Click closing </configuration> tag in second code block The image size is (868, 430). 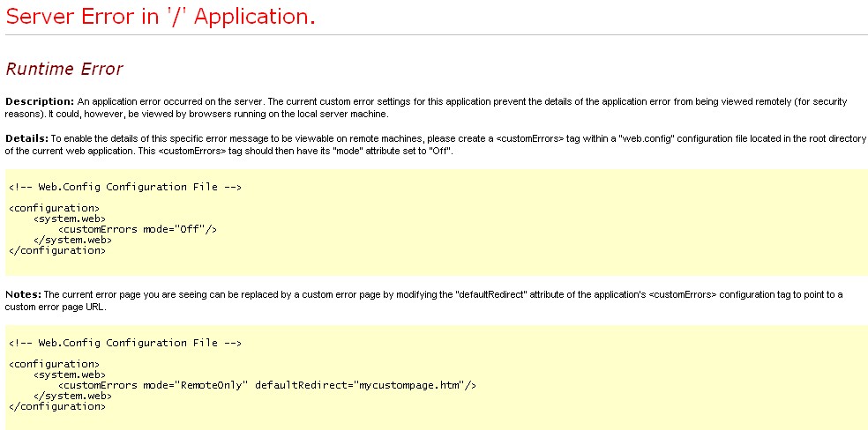[56, 406]
